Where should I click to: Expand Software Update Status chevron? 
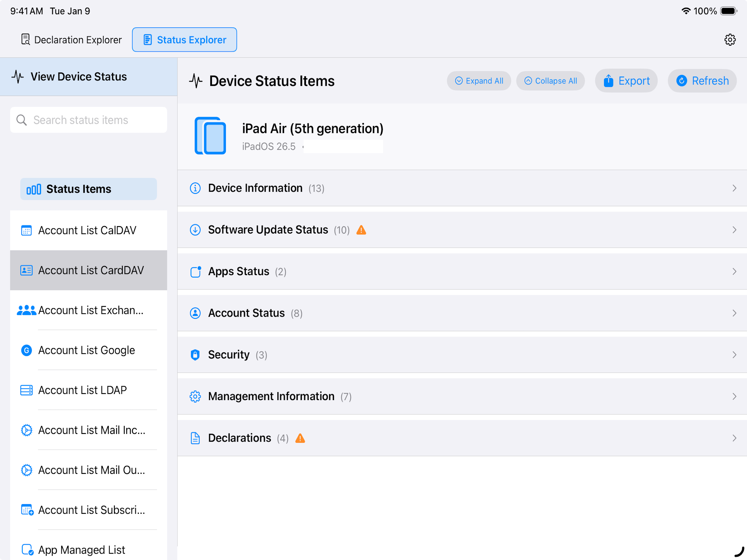point(734,230)
